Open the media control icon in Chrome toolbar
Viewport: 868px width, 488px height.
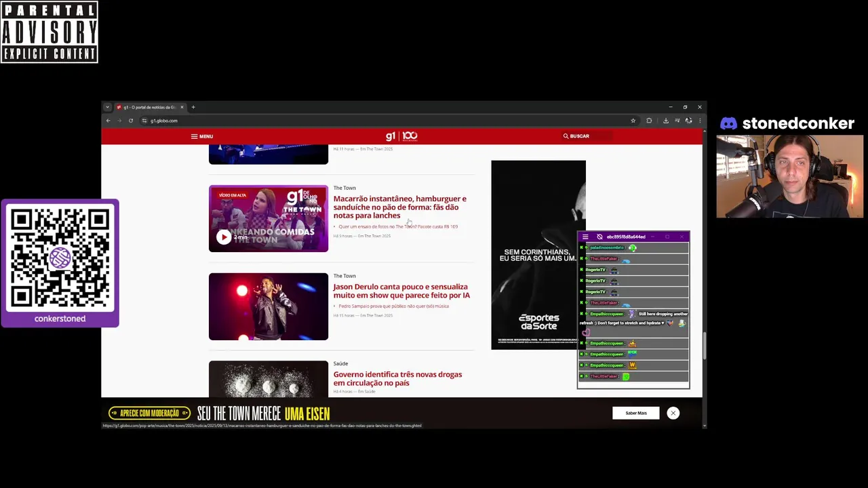point(677,121)
